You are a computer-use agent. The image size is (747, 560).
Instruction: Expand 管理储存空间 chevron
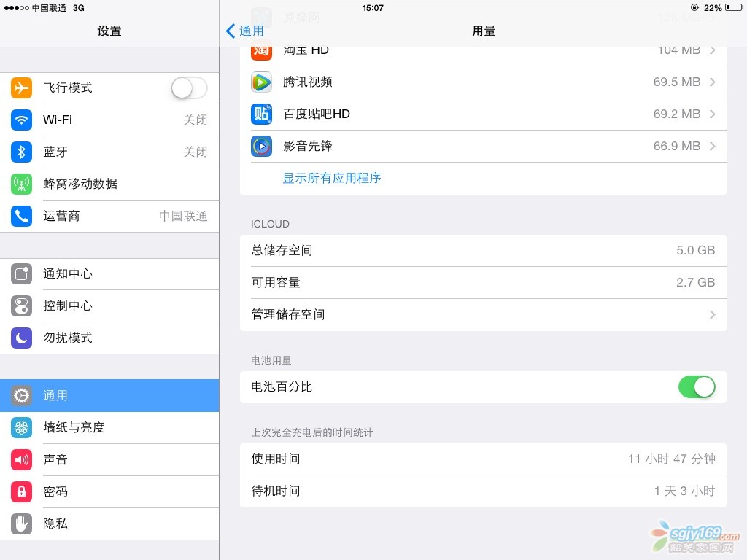tap(712, 315)
